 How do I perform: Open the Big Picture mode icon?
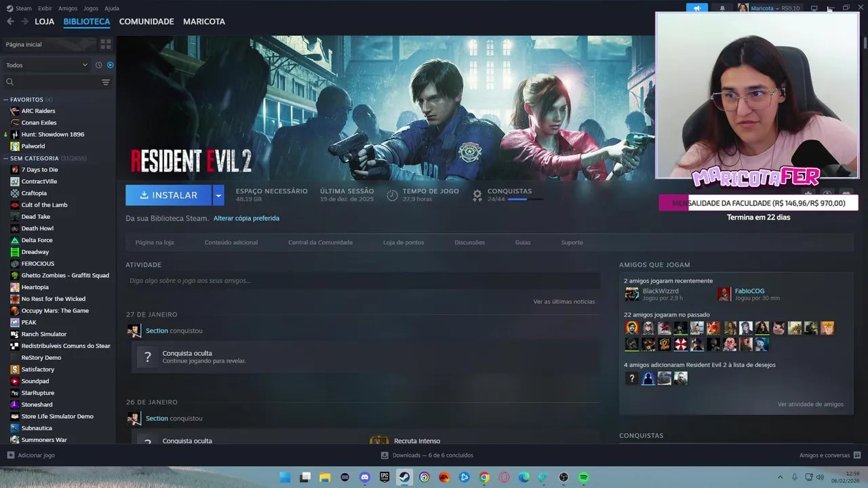(814, 8)
